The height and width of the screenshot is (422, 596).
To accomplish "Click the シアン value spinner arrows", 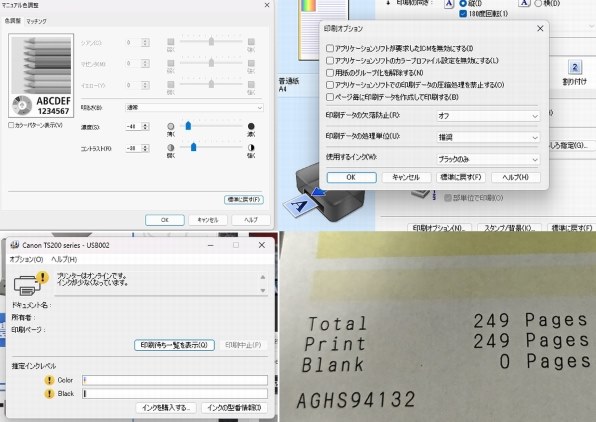I will coord(145,43).
